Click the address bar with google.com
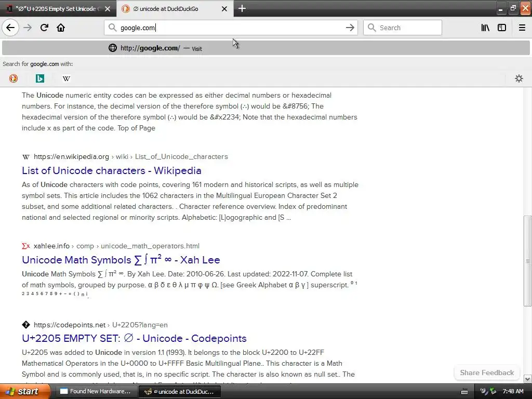532x399 pixels. pyautogui.click(x=231, y=28)
